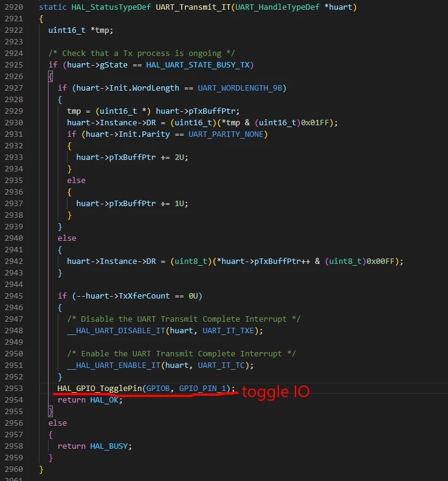
Task: Click UART_IT_TC argument
Action: (x=221, y=365)
